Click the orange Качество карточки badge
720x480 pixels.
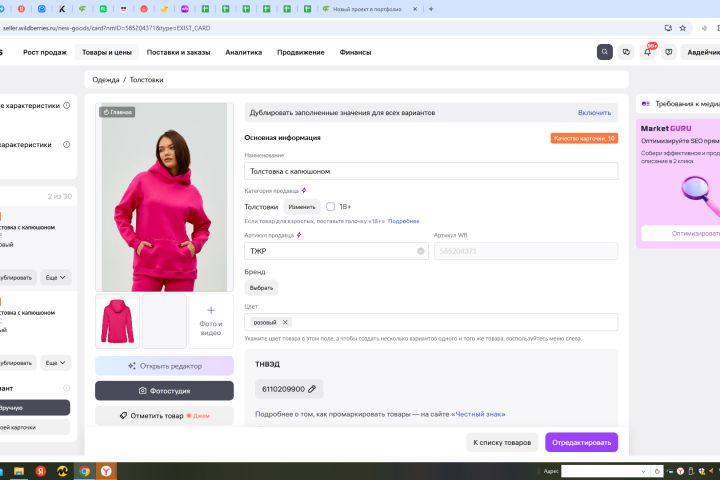click(584, 138)
